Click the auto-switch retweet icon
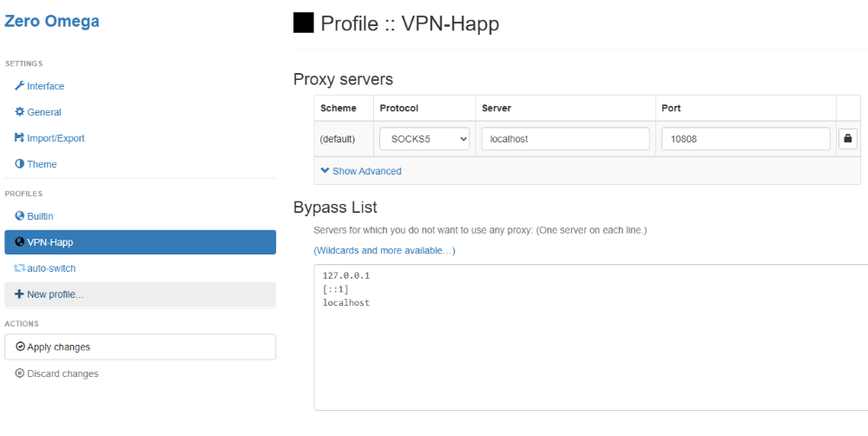Viewport: 868px width, 436px height. (x=20, y=268)
